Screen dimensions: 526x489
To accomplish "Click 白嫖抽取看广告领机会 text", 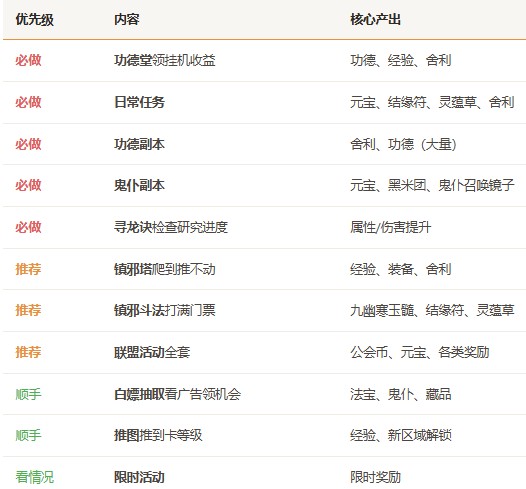I will pos(177,394).
